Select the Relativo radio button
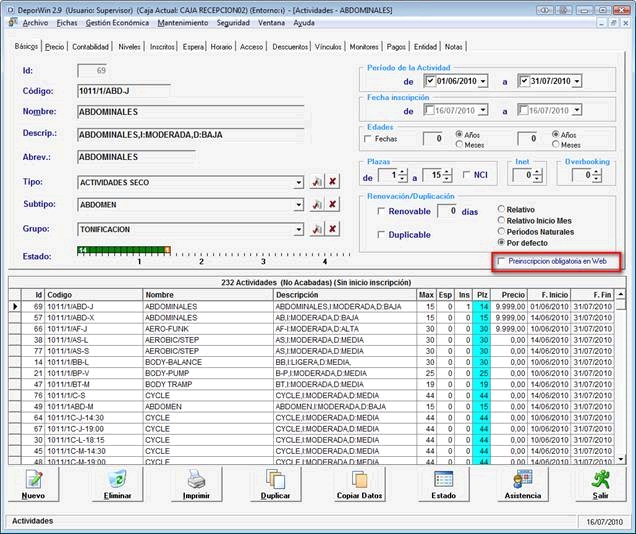Viewport: 636px width, 534px height. click(501, 209)
